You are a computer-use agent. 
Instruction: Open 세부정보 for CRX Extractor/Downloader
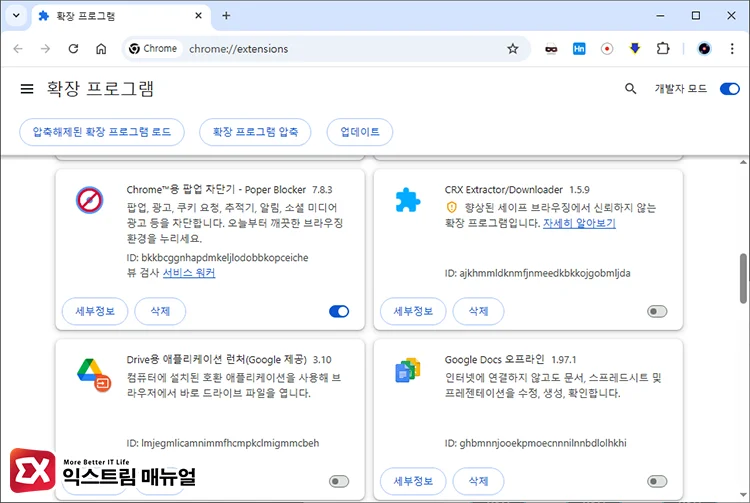coord(413,311)
